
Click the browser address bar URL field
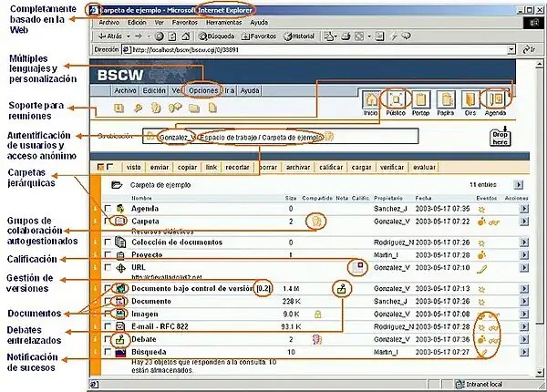[x=273, y=49]
